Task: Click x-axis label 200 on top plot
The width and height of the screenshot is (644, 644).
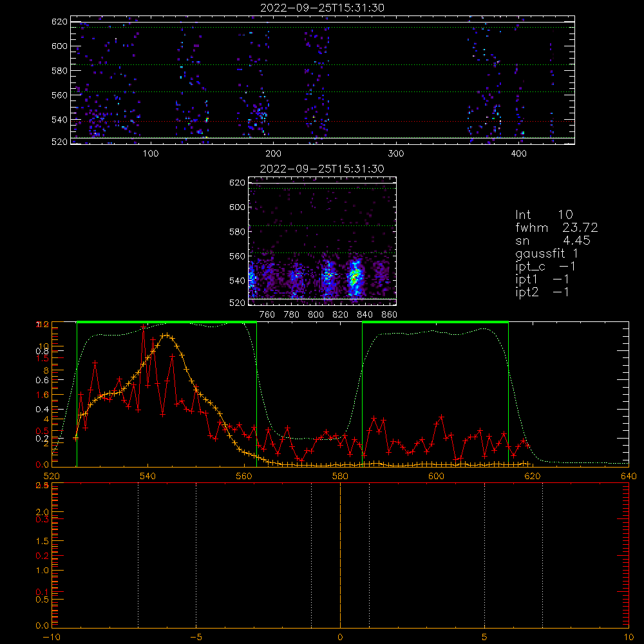Action: click(x=273, y=154)
